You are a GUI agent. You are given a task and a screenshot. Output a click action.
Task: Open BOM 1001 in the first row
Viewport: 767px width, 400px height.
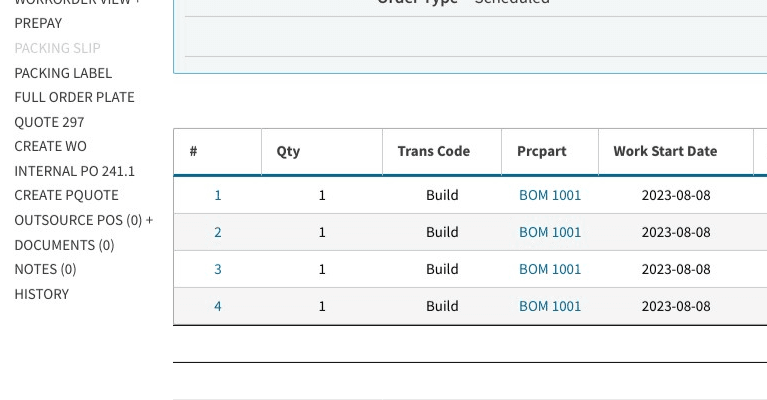(549, 195)
